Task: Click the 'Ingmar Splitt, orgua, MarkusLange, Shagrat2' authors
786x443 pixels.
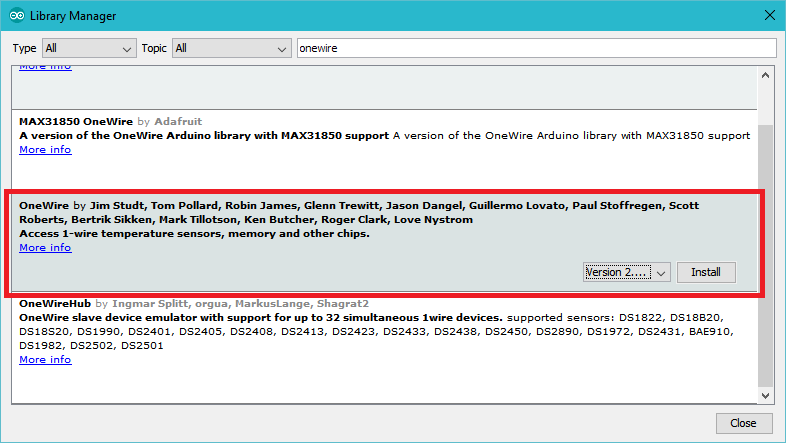Action: click(x=240, y=303)
